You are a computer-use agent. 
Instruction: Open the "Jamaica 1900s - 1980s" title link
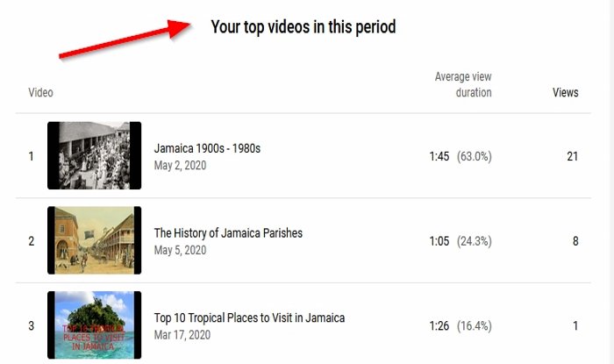pyautogui.click(x=207, y=148)
